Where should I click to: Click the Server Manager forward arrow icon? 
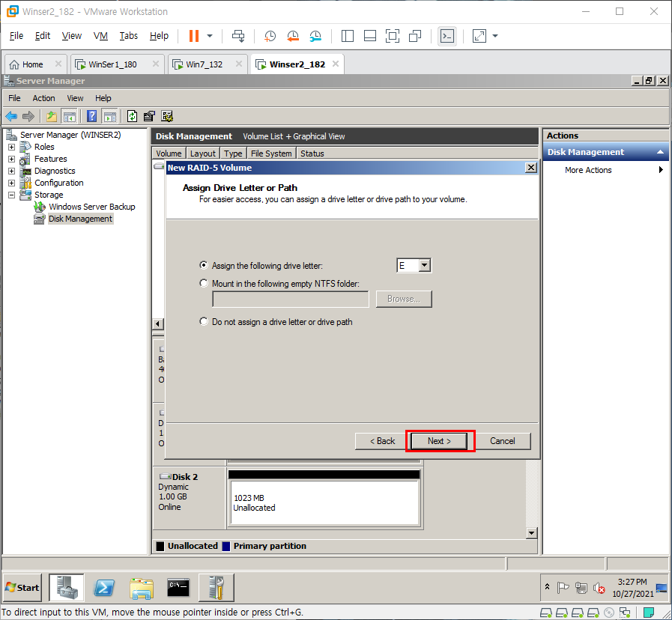tap(28, 116)
